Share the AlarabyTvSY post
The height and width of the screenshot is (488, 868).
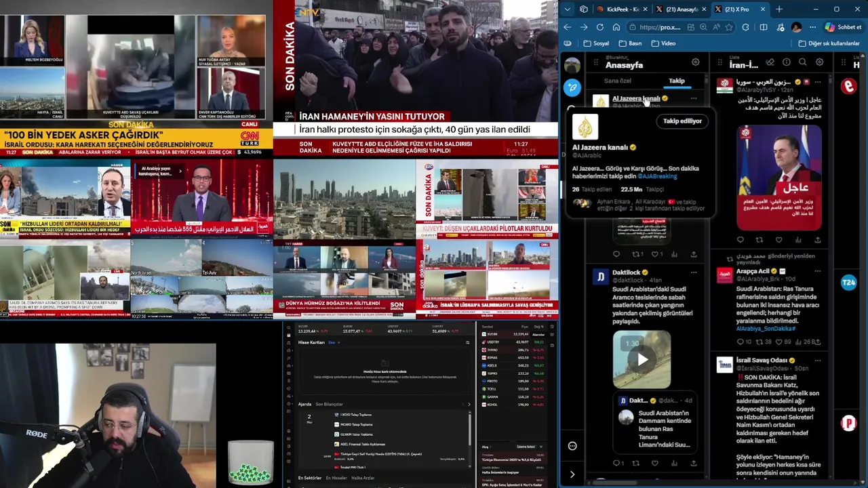tap(818, 240)
